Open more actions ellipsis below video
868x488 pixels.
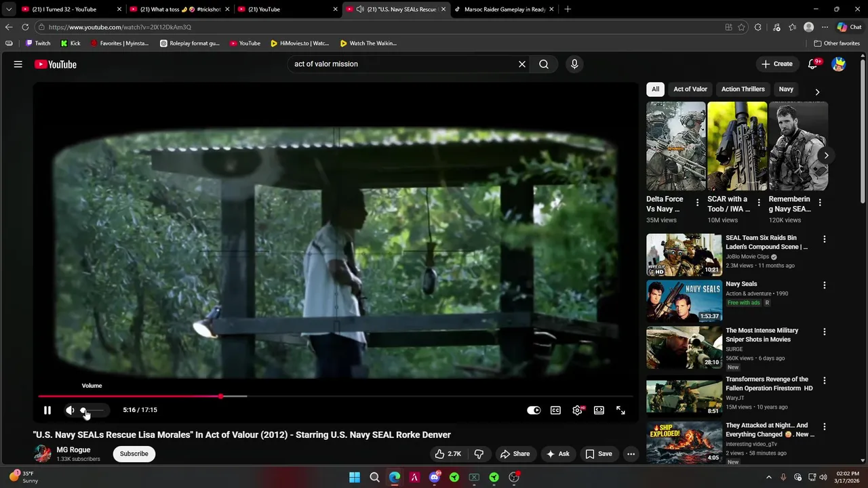coord(631,454)
